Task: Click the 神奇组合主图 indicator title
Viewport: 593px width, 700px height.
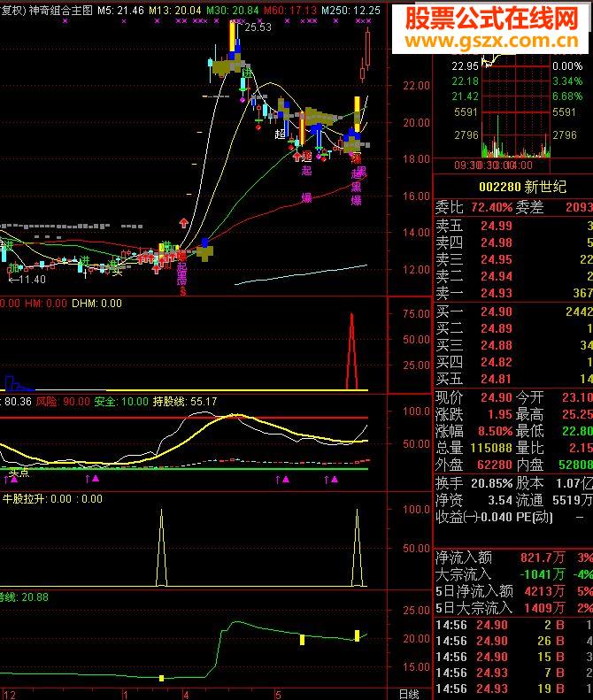Action: [x=61, y=11]
